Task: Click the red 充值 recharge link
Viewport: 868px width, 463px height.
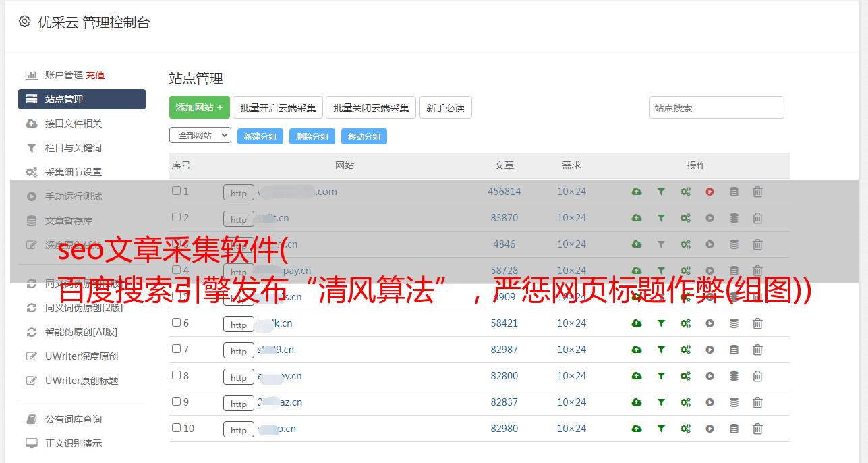Action: (95, 75)
